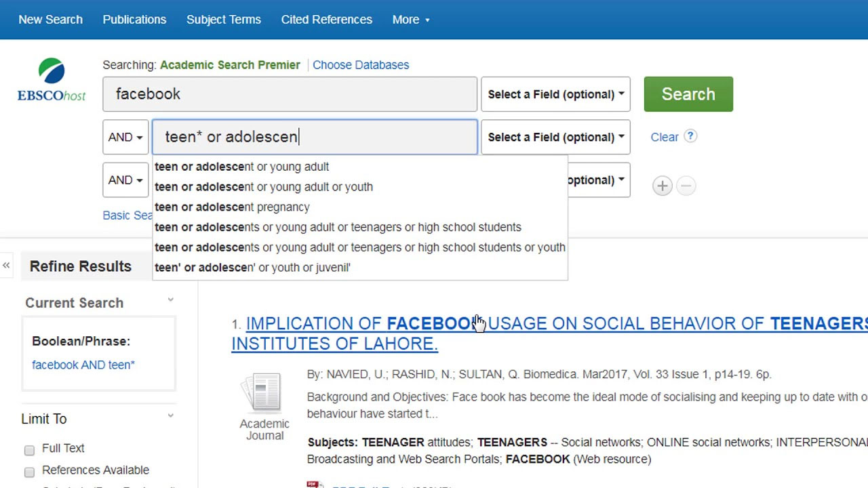Click the Clear link
Screen dimensions: 868x488
[x=664, y=137]
